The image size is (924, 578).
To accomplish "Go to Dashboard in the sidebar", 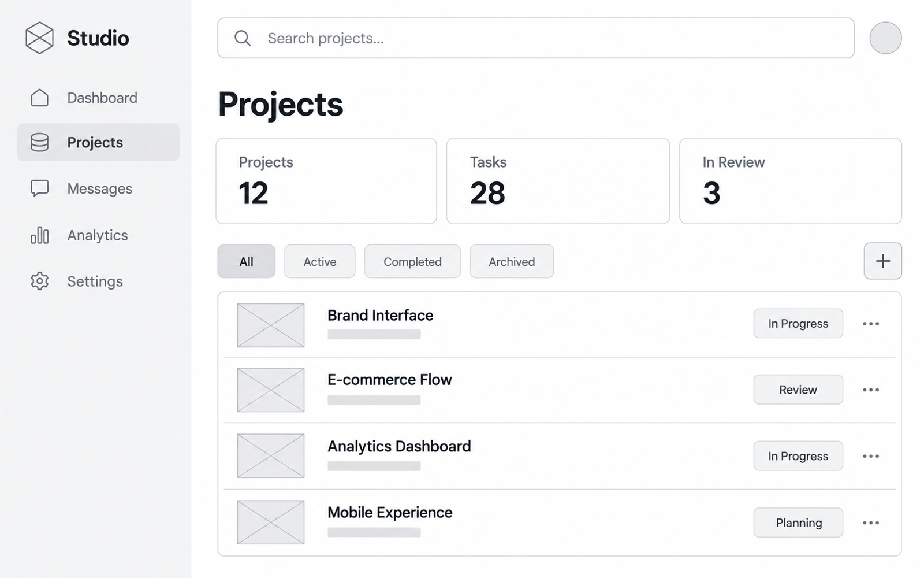I will (x=102, y=98).
